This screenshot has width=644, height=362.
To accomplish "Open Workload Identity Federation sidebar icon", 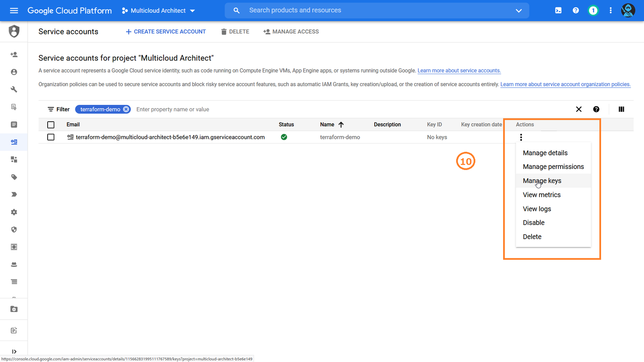I will pos(14,160).
